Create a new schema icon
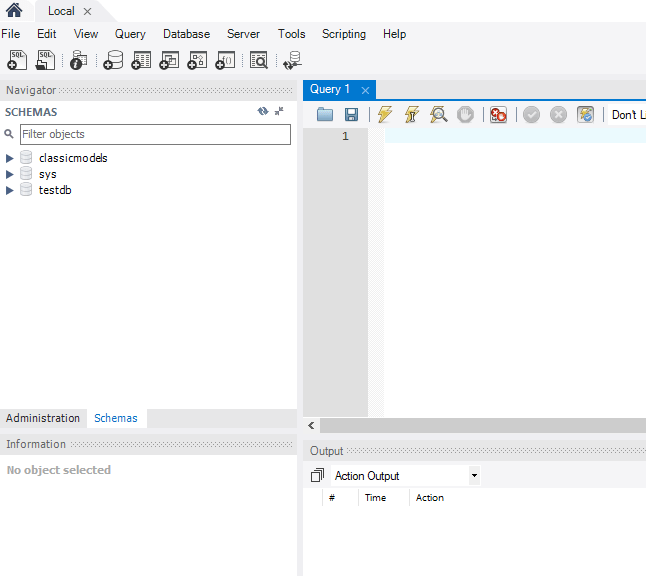Viewport: 646px width, 576px height. 113,61
